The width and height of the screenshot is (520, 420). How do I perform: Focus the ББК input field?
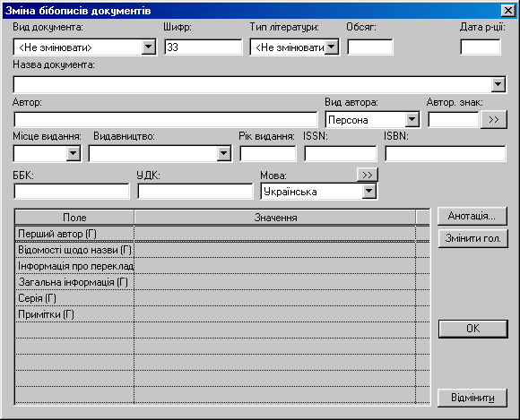point(72,192)
